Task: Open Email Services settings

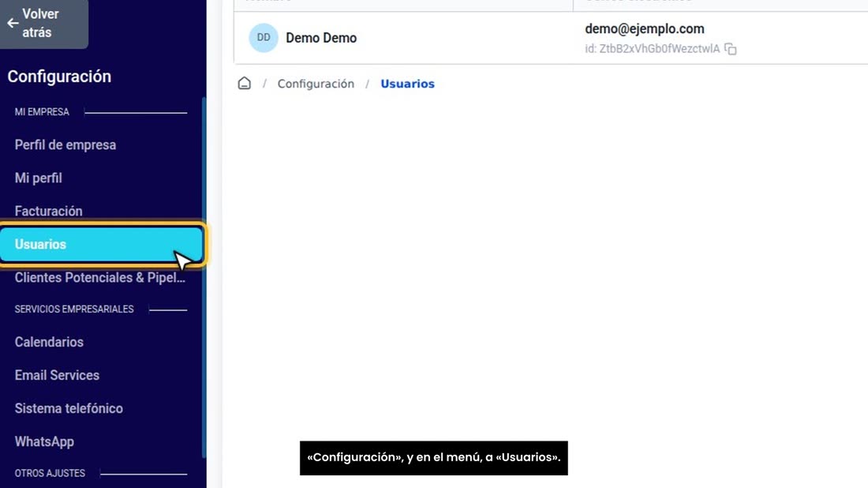Action: click(57, 376)
